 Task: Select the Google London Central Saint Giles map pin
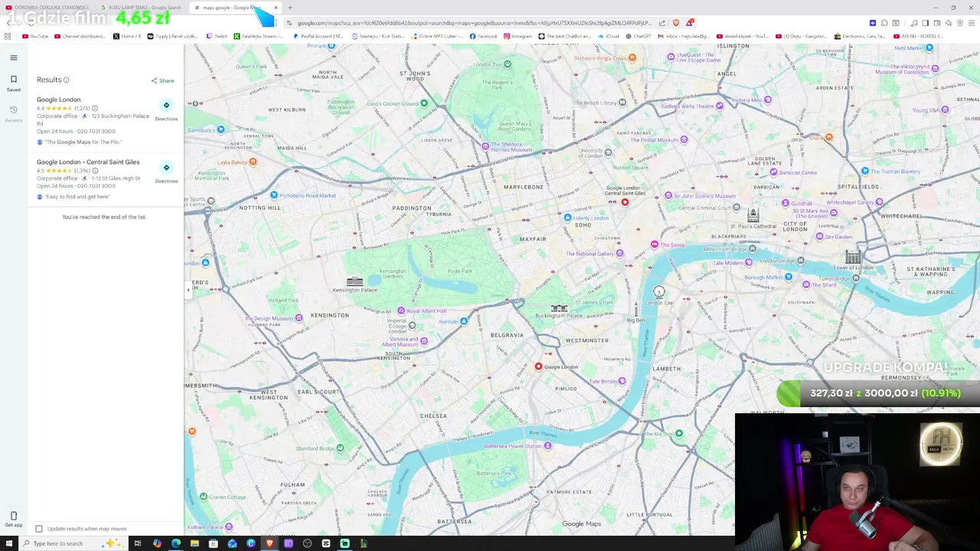tap(625, 202)
